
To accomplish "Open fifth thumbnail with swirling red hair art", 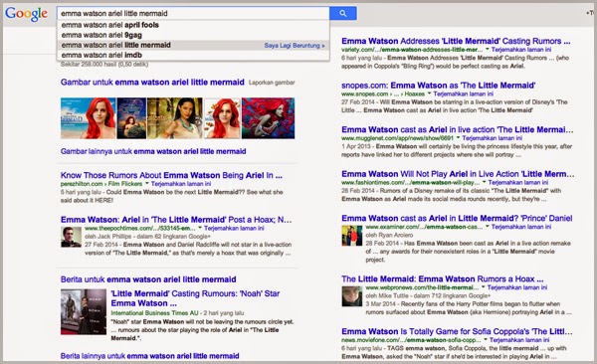I will (268, 118).
